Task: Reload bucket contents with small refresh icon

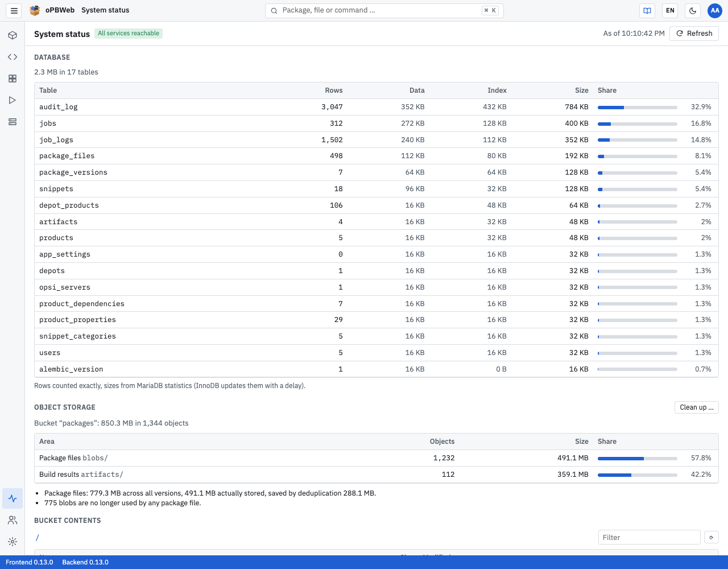Action: tap(712, 537)
